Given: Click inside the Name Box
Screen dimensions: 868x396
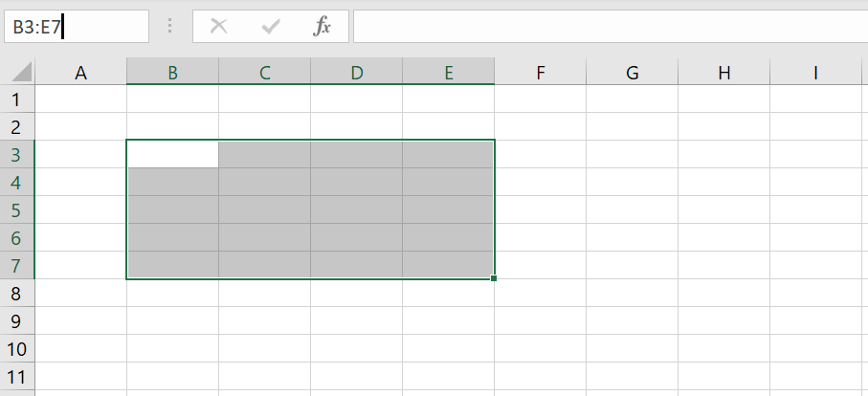Looking at the screenshot, I should 77,27.
